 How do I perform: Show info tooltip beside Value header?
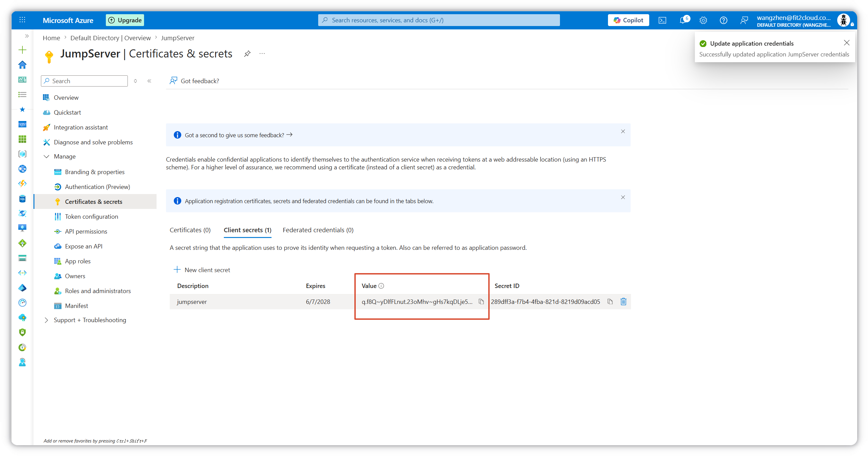pyautogui.click(x=381, y=286)
